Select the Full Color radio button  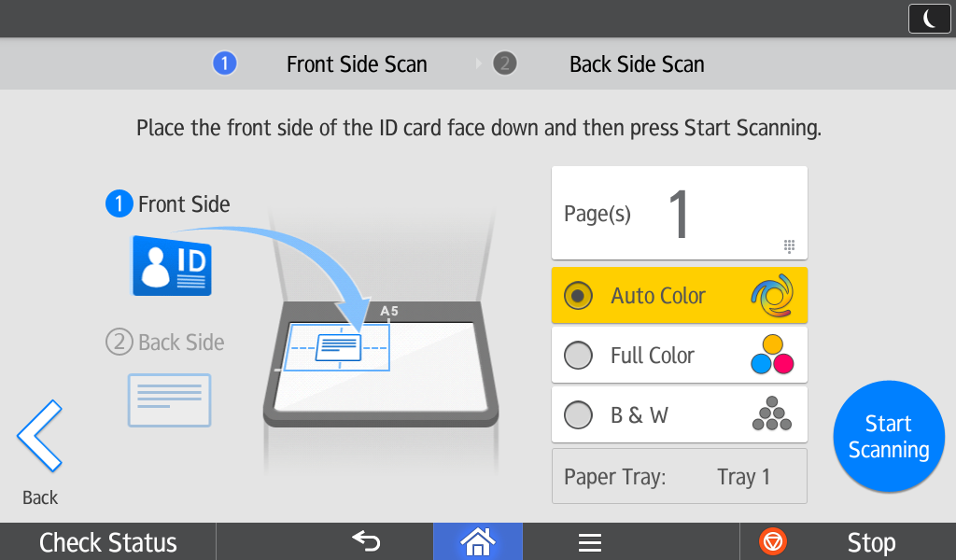point(579,356)
